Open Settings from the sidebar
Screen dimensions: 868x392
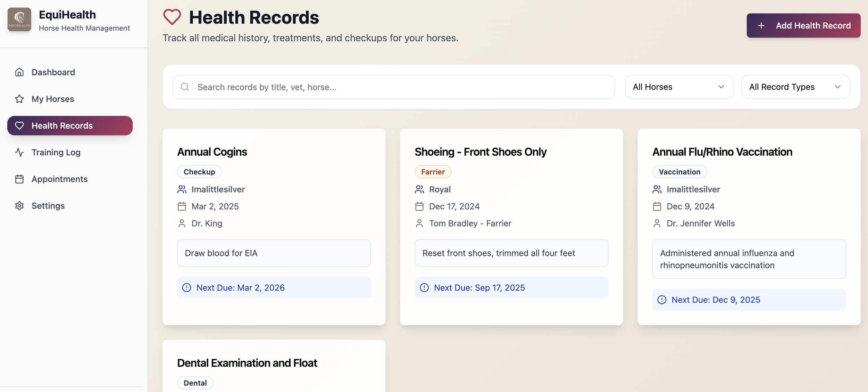point(48,206)
